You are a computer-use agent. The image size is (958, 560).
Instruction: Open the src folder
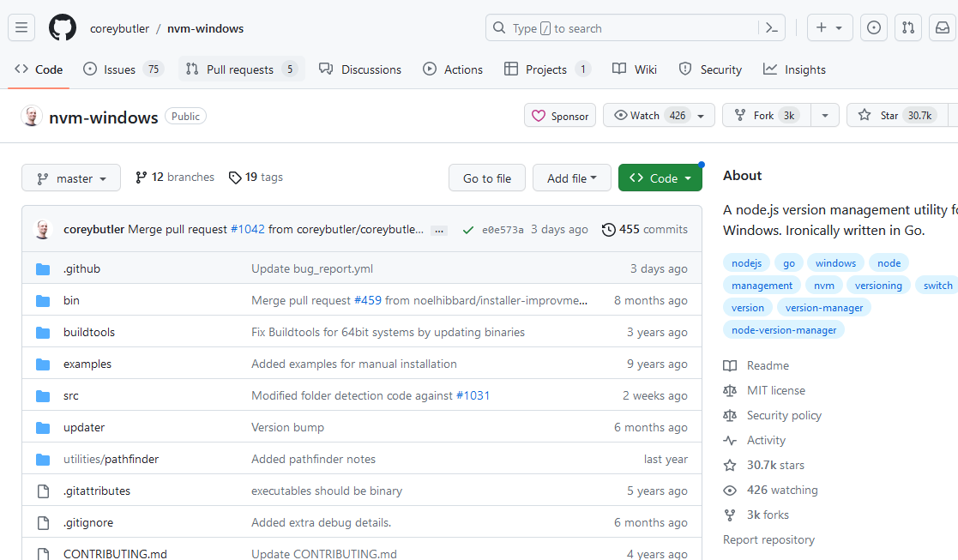click(x=71, y=395)
